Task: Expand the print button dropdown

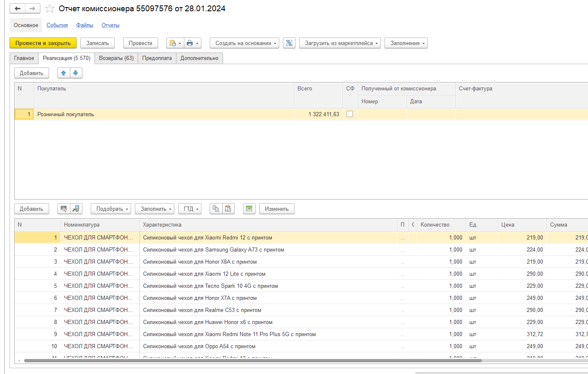Action: (x=193, y=43)
